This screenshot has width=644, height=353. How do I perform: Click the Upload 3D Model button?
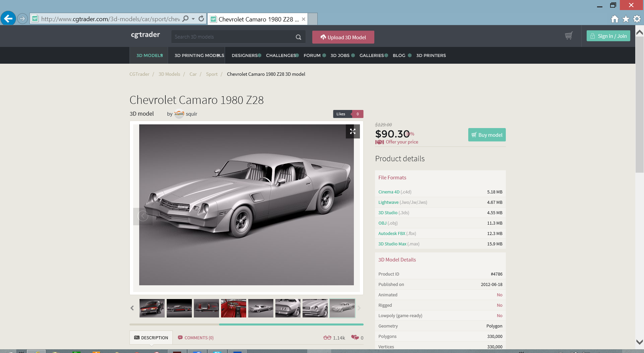pos(343,37)
